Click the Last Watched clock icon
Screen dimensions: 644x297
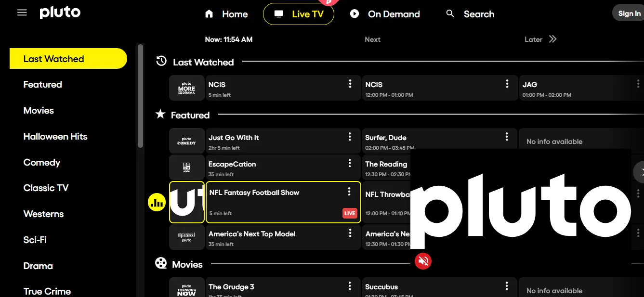click(160, 61)
